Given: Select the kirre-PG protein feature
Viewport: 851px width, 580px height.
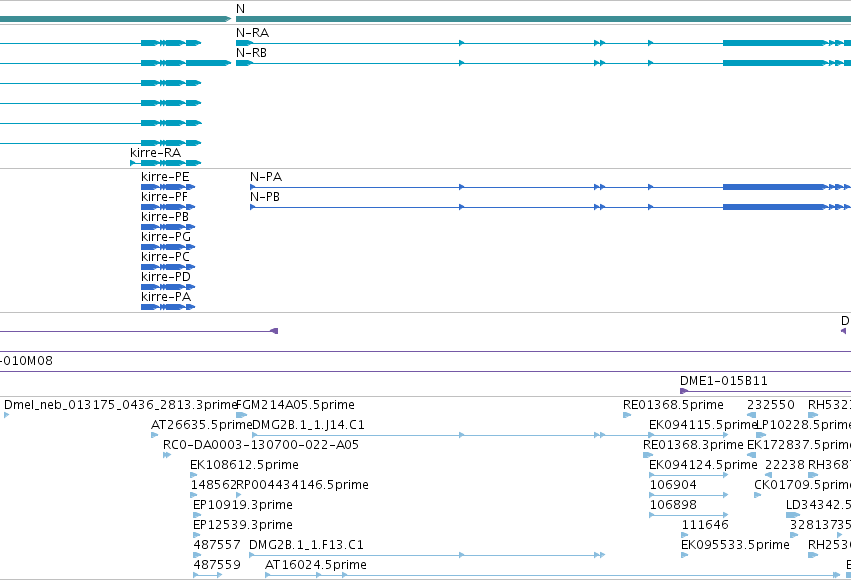Looking at the screenshot, I should 168,247.
